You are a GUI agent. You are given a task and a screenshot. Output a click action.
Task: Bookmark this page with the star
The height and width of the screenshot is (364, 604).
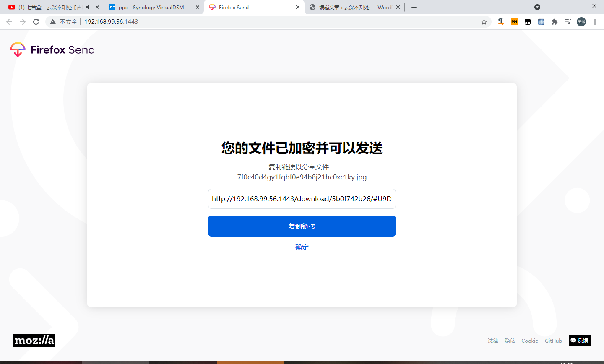tap(484, 21)
